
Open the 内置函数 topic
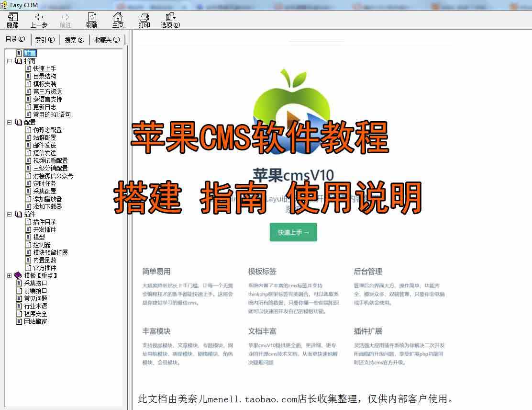pos(45,260)
